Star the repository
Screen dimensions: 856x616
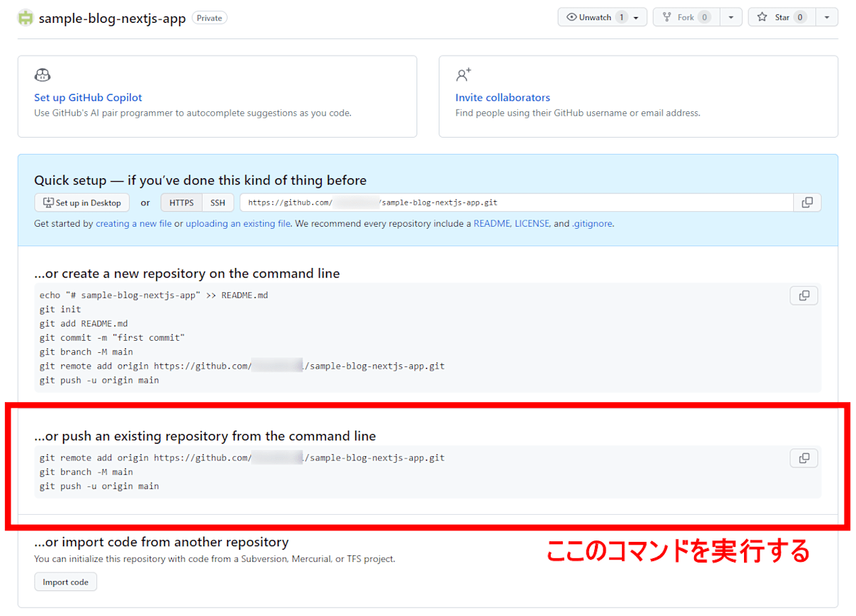pyautogui.click(x=781, y=17)
